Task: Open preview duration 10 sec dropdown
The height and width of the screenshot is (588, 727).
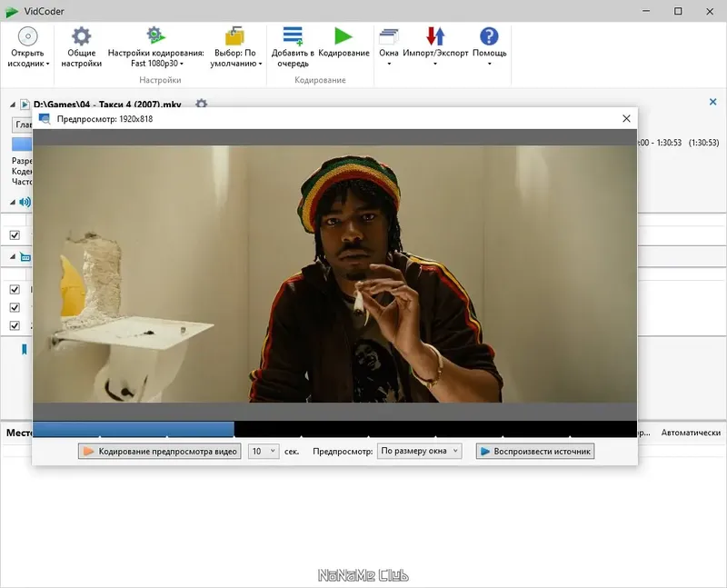Action: tap(264, 451)
